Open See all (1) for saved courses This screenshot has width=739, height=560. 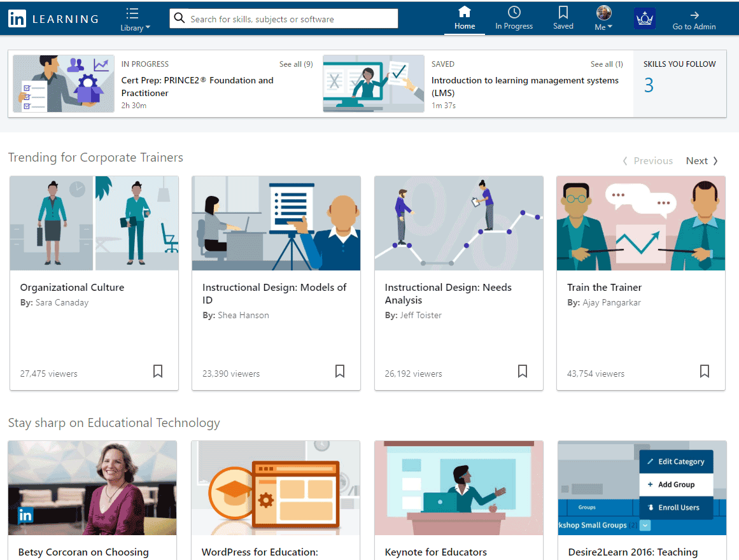[x=606, y=64]
